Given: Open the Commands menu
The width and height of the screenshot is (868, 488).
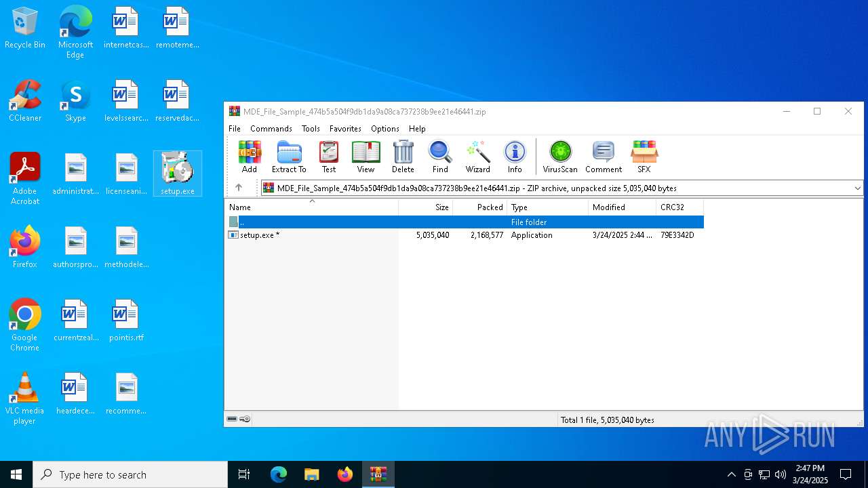Looking at the screenshot, I should [271, 129].
